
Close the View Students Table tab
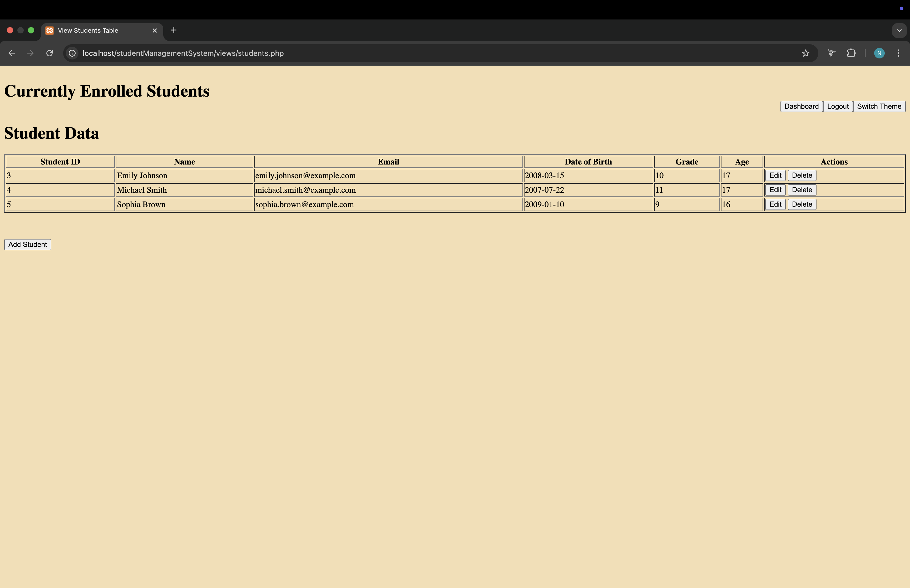click(x=155, y=31)
